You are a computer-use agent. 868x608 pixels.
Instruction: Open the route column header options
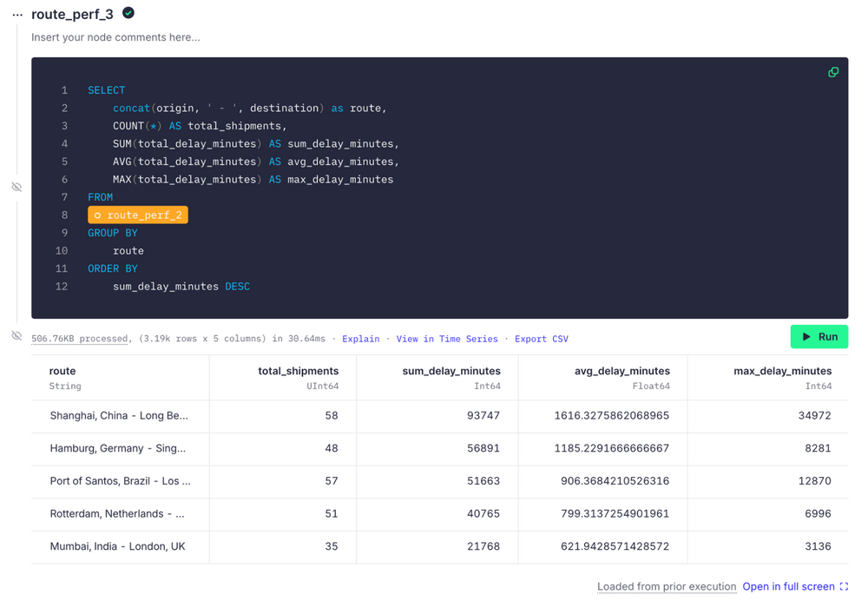click(x=62, y=371)
